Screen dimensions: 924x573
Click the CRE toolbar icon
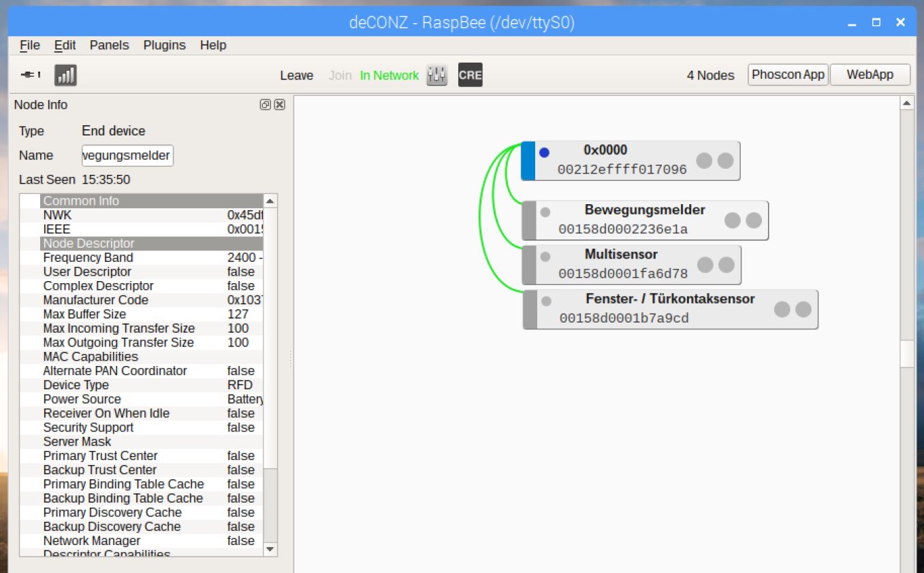470,76
